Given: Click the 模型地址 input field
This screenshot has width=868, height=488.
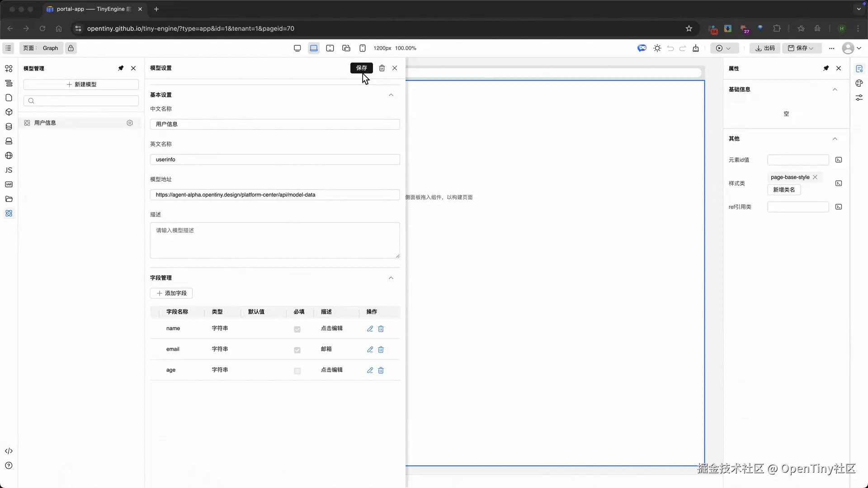Looking at the screenshot, I should point(274,195).
